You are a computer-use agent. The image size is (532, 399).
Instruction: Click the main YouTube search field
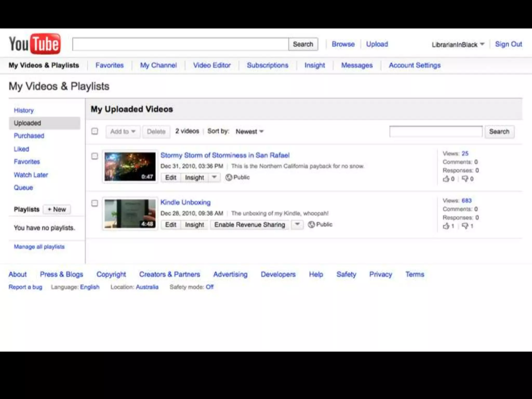click(180, 44)
